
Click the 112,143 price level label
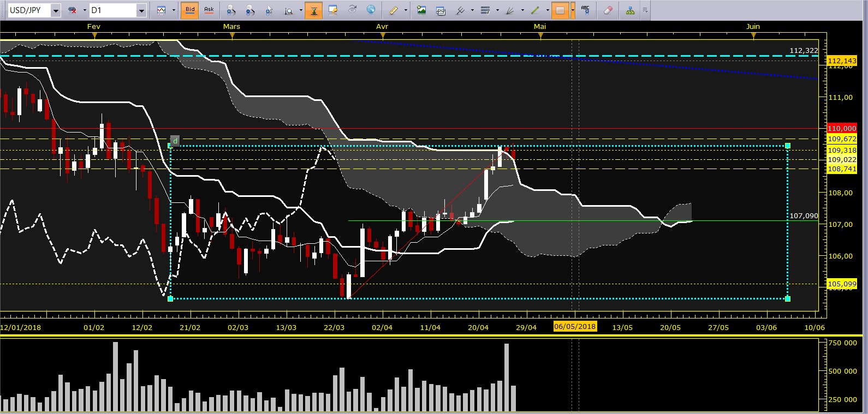point(842,61)
